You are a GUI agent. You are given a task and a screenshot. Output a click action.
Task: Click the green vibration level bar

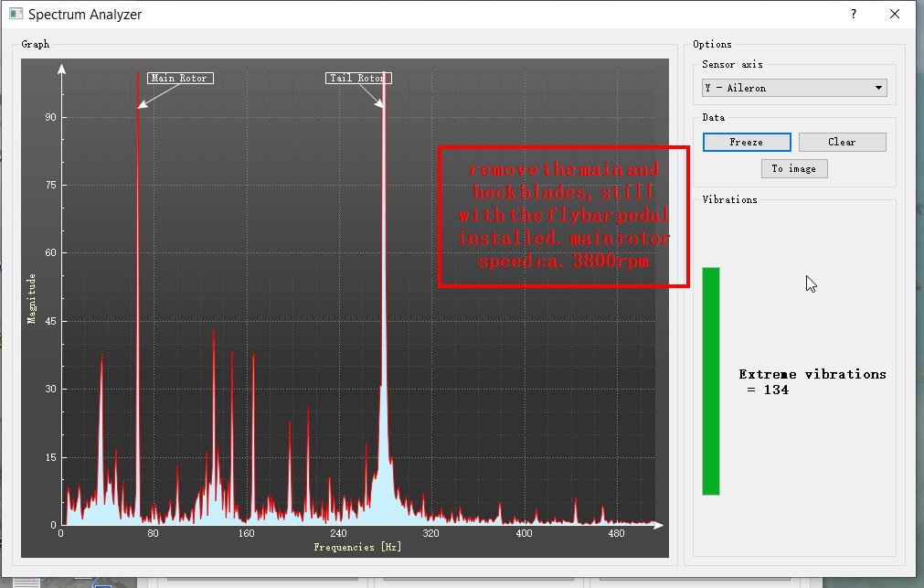point(711,380)
